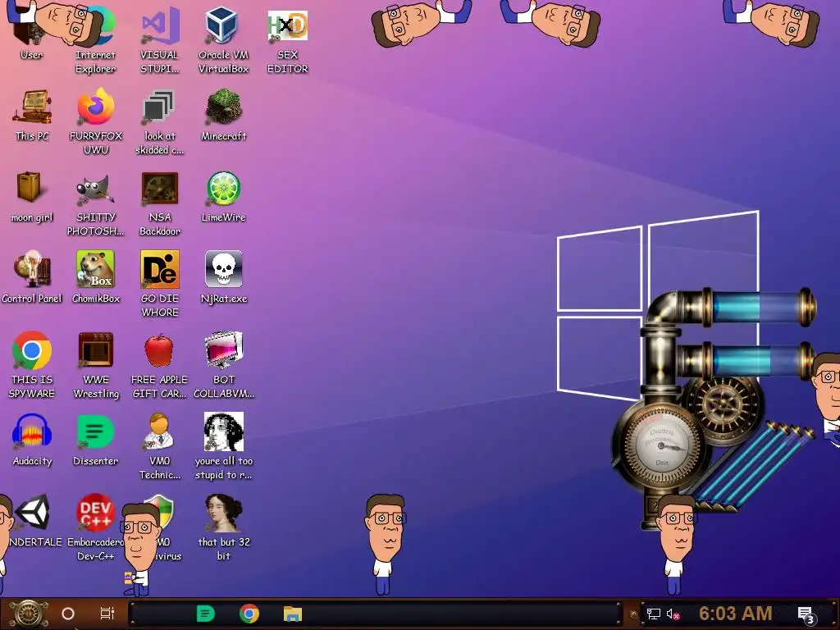840x630 pixels.
Task: Launch Oracle VM VirtualBox
Action: (x=223, y=39)
